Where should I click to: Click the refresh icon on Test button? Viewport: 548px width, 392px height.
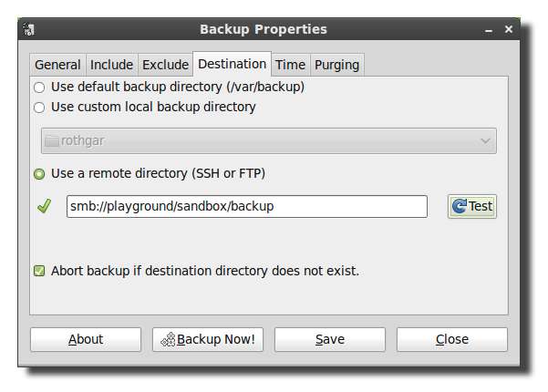(x=459, y=206)
